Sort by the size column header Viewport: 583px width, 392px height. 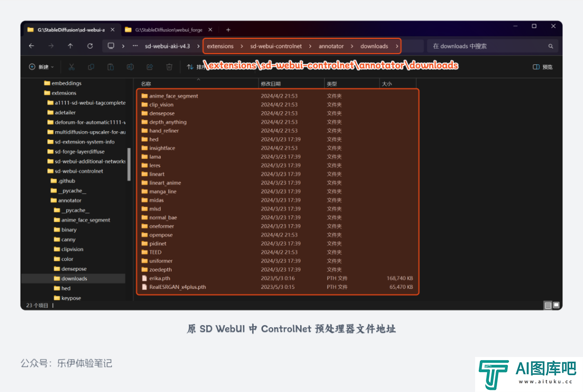click(397, 84)
